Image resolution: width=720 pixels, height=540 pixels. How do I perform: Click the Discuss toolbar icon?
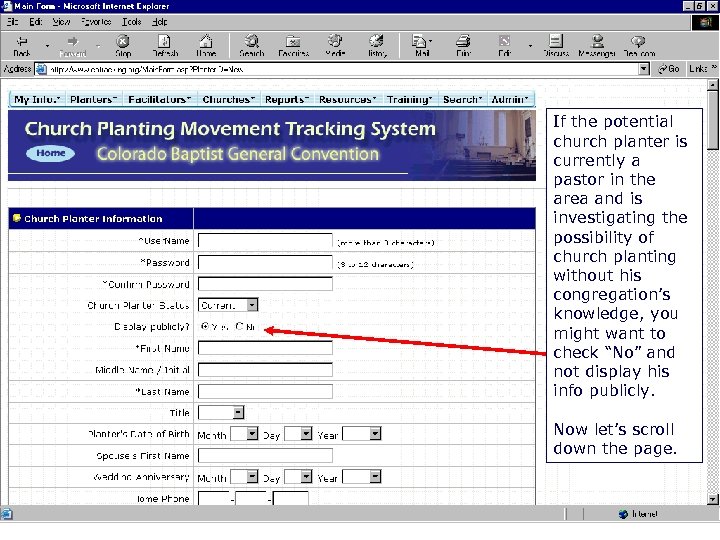tap(556, 41)
